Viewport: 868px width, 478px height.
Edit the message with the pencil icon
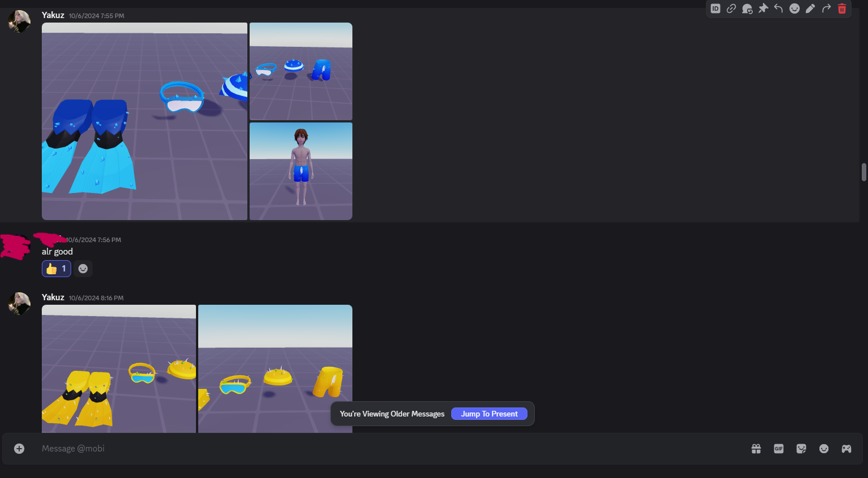click(x=810, y=8)
